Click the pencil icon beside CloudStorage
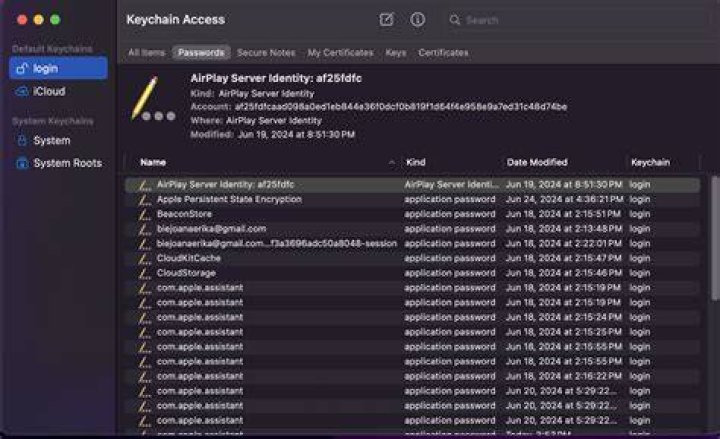The width and height of the screenshot is (720, 439). point(145,273)
